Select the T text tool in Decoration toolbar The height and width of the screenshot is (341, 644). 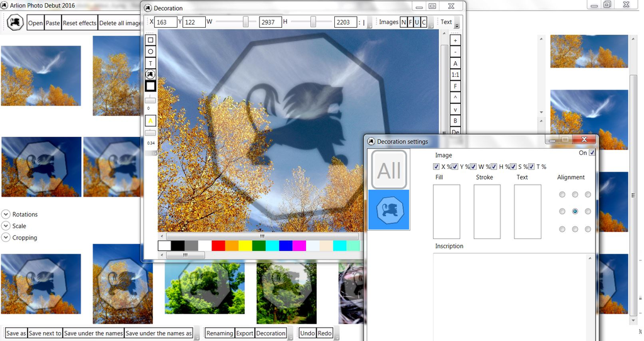pos(150,63)
